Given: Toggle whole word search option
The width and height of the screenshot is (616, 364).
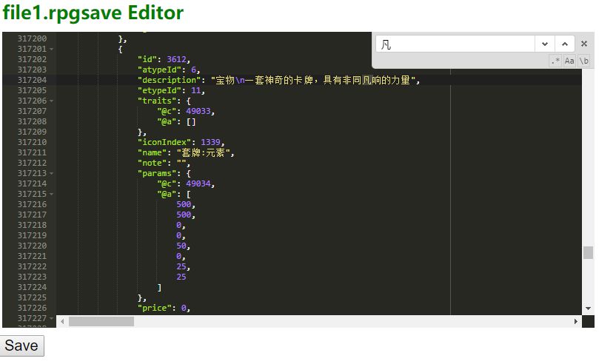Looking at the screenshot, I should [x=584, y=61].
